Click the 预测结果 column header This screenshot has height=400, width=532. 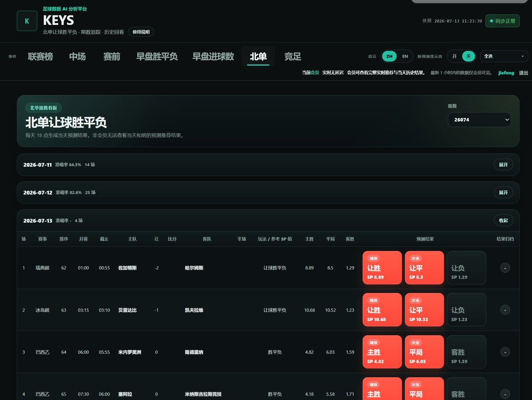point(425,239)
